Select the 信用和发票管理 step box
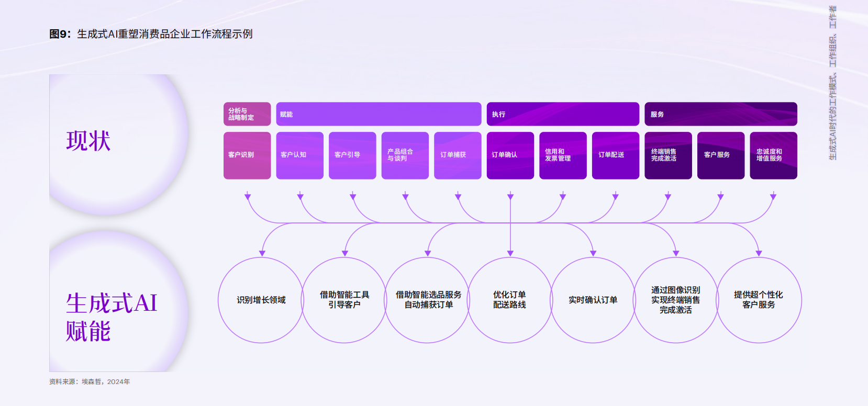This screenshot has width=868, height=406. (x=563, y=155)
